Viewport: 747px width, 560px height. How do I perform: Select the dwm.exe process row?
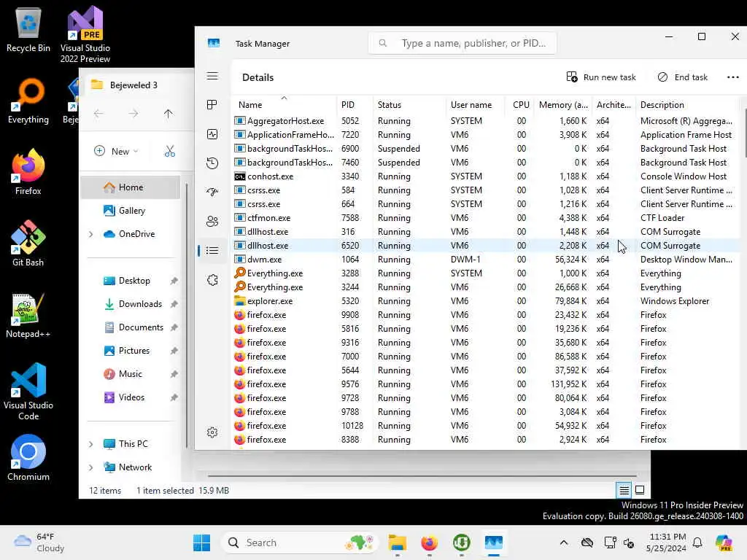(486, 260)
